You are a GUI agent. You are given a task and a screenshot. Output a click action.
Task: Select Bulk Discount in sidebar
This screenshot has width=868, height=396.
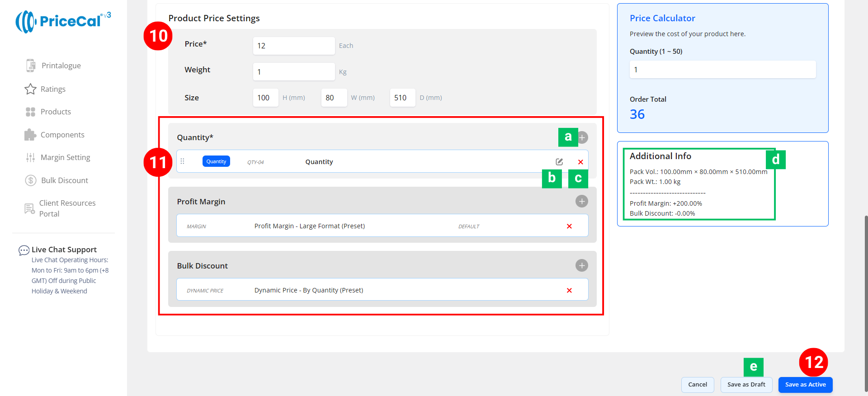(x=64, y=180)
